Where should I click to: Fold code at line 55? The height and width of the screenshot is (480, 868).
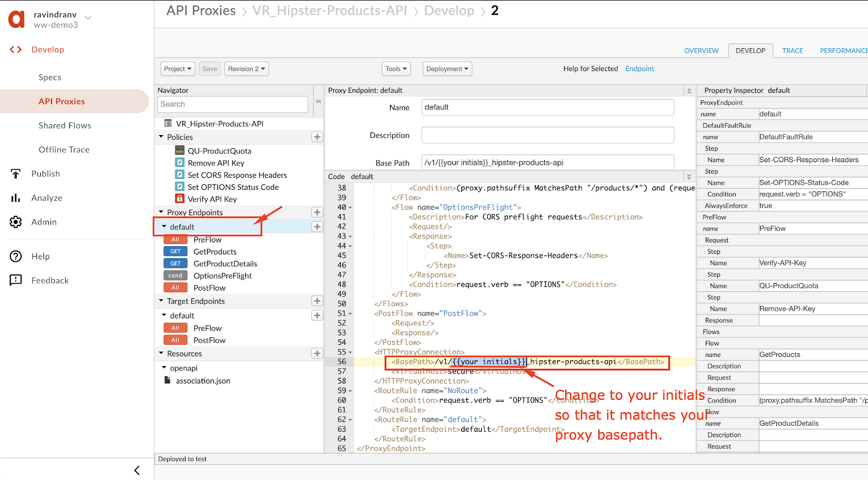[350, 353]
